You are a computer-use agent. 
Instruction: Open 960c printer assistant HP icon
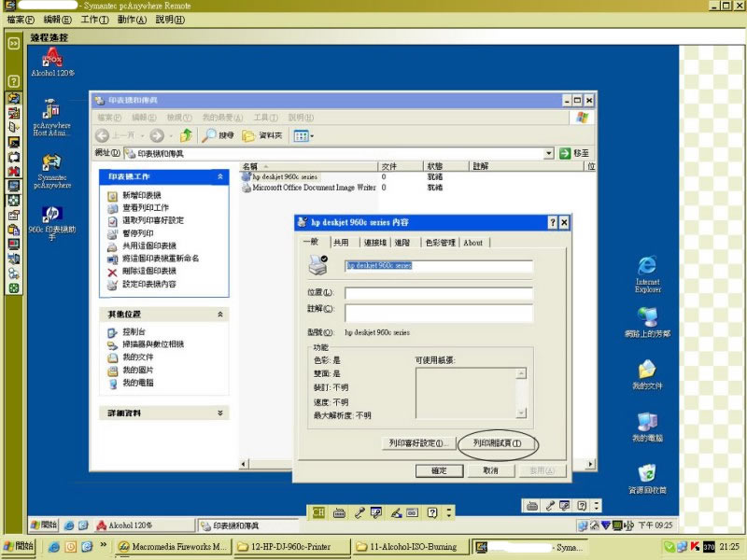52,222
